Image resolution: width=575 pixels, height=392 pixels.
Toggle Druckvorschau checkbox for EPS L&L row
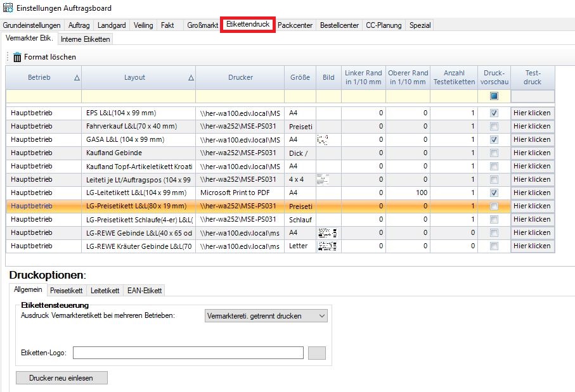pyautogui.click(x=494, y=113)
